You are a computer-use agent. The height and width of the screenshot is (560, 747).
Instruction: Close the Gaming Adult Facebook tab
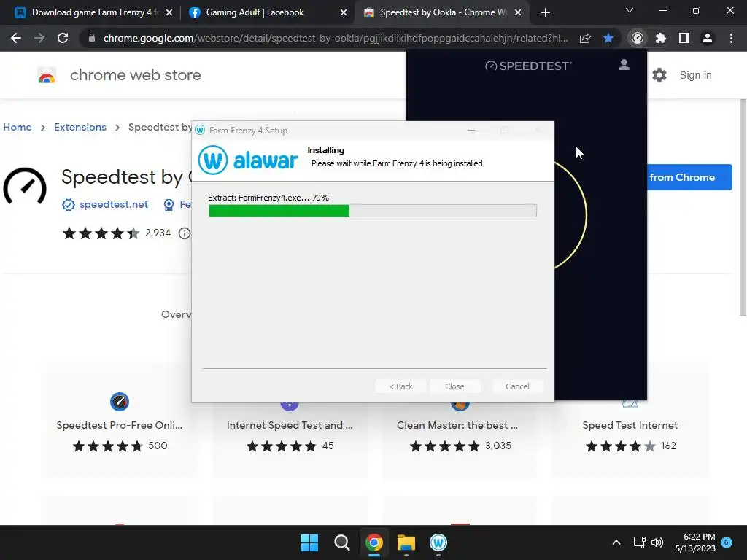point(344,12)
